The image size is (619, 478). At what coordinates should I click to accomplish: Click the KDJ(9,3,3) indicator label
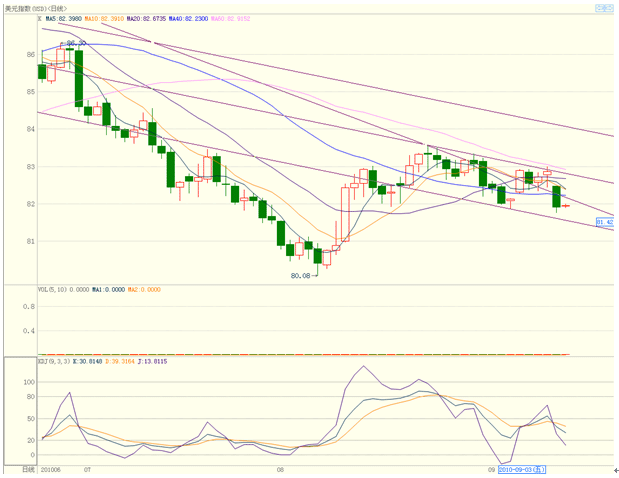[54, 361]
